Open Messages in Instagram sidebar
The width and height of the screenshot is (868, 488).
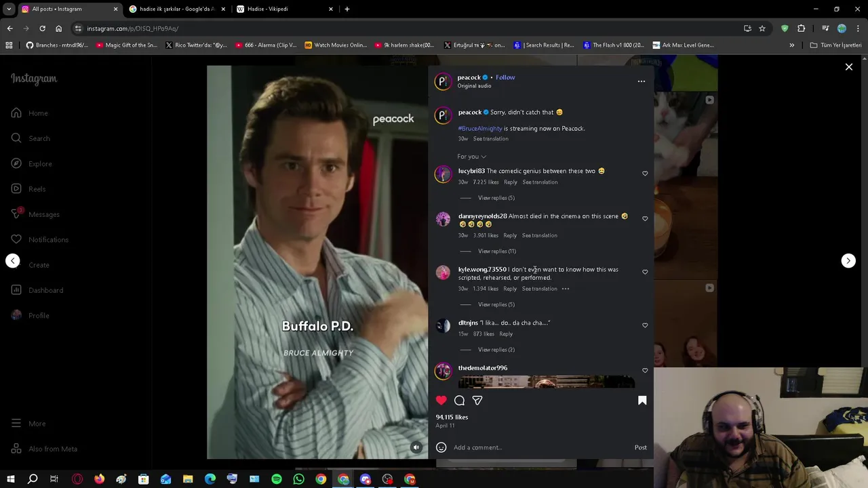(35, 214)
